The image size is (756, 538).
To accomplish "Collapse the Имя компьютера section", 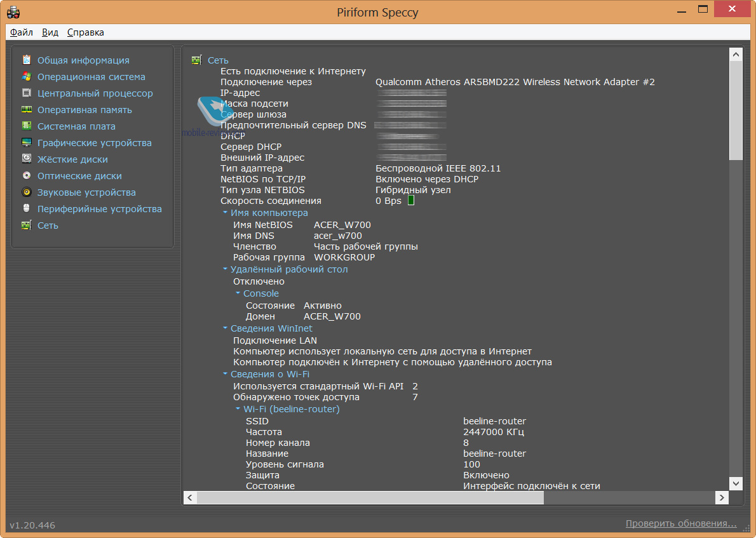I will (225, 213).
